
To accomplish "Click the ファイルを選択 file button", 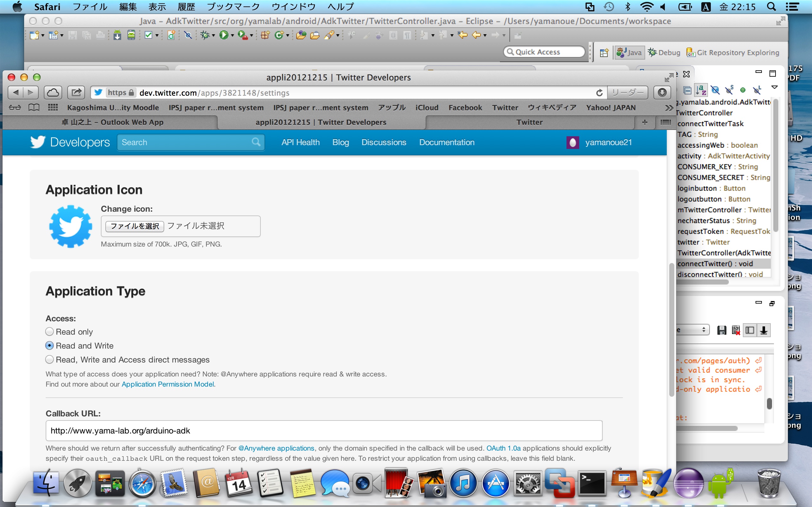I will 134,226.
